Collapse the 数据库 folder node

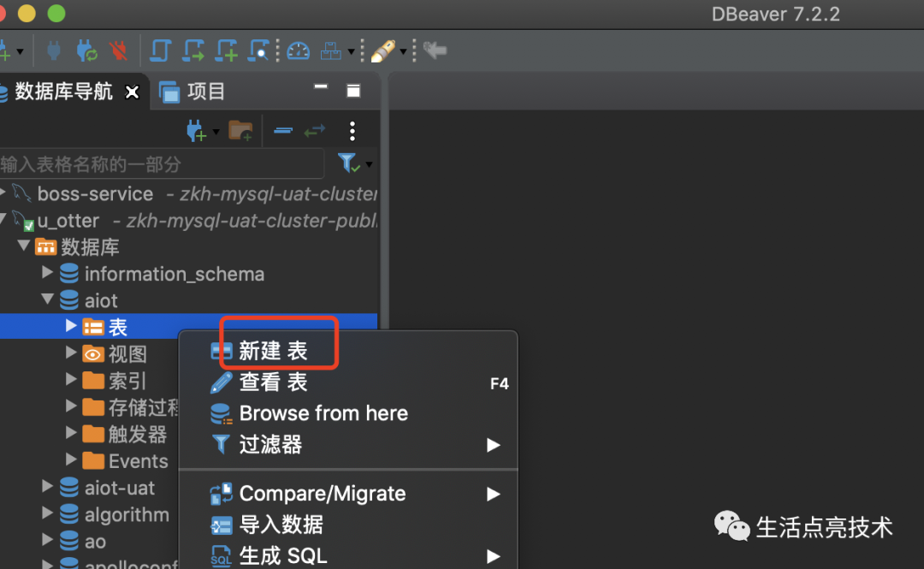pos(24,246)
